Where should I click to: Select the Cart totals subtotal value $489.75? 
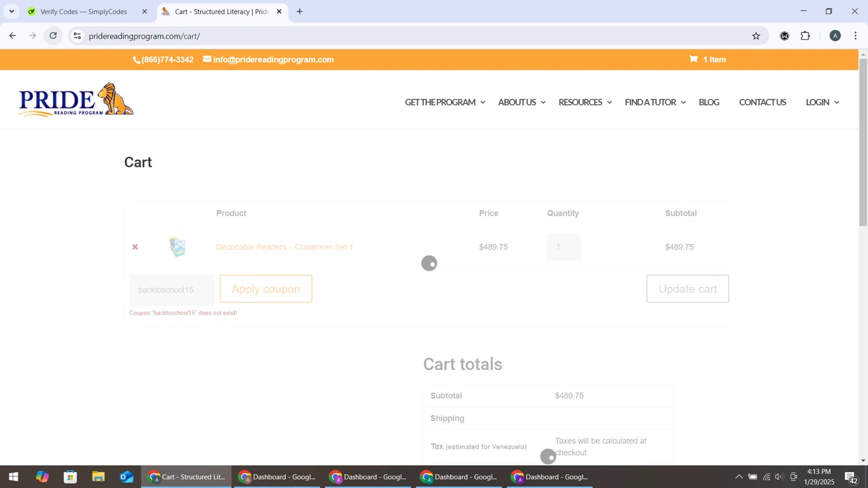point(569,396)
